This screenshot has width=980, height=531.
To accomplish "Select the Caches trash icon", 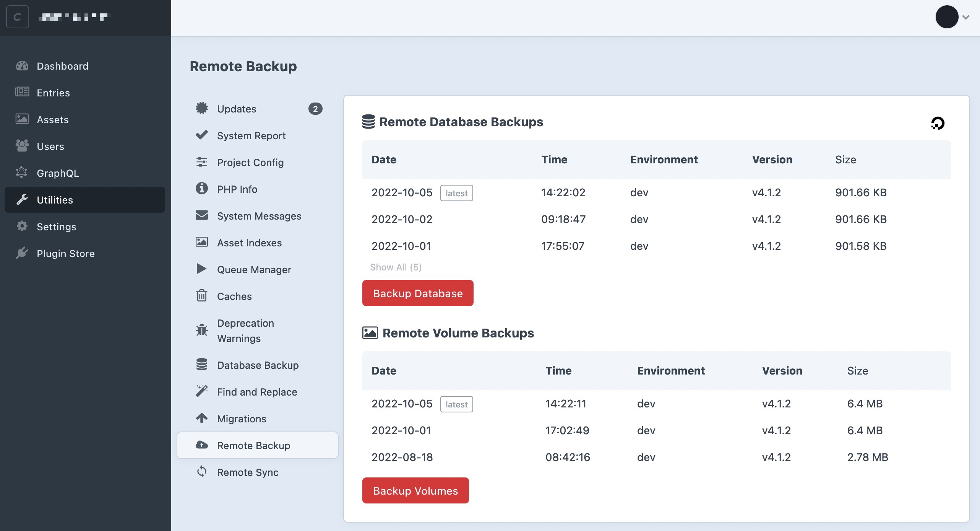I will (x=201, y=296).
